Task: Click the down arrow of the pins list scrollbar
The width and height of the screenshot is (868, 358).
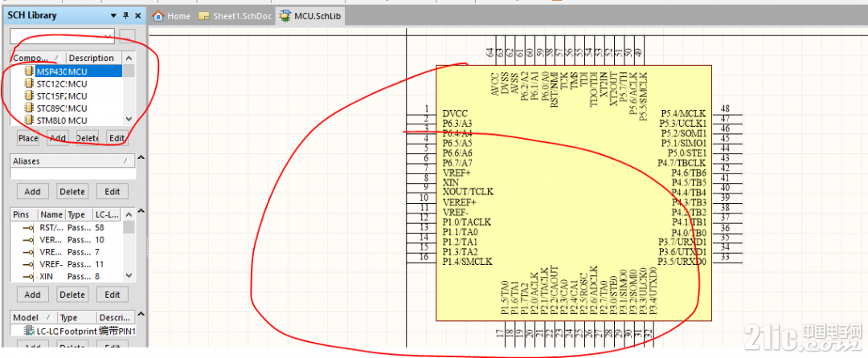Action: pyautogui.click(x=129, y=275)
